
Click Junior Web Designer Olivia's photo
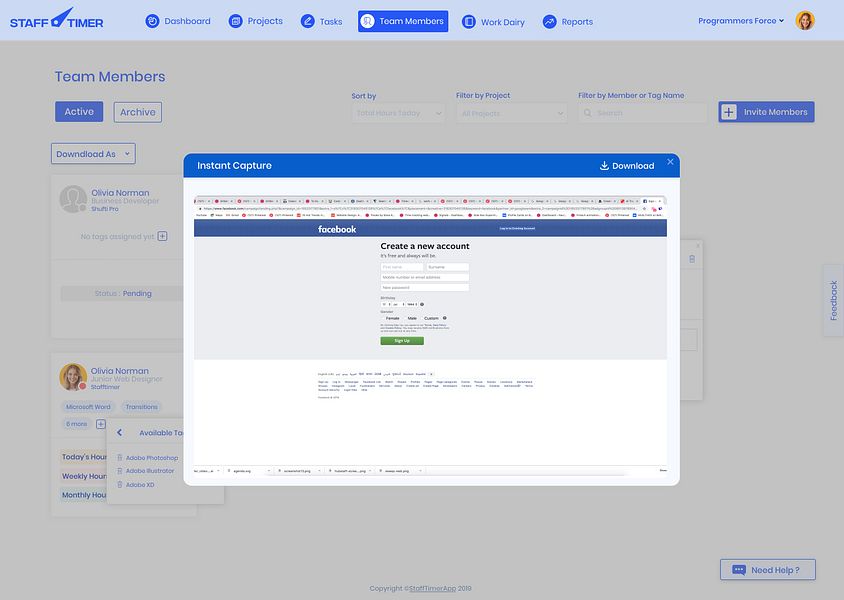tap(73, 377)
